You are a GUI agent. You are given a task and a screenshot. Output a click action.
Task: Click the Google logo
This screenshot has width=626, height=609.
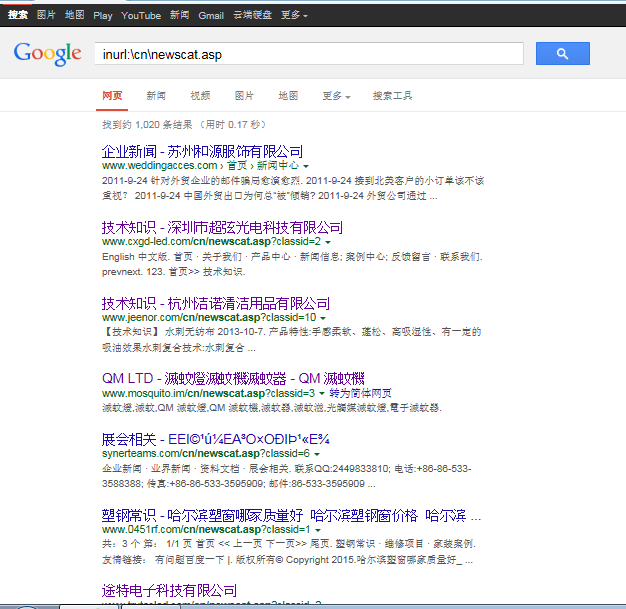pos(48,54)
